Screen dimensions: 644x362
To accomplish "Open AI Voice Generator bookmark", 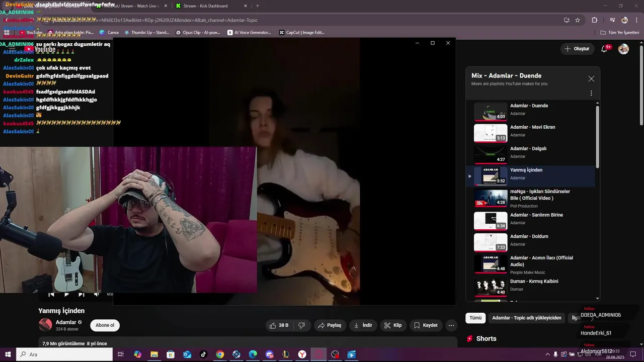I will point(249,32).
